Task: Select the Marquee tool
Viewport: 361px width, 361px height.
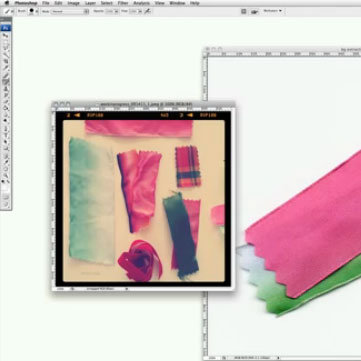Action: tap(6, 42)
